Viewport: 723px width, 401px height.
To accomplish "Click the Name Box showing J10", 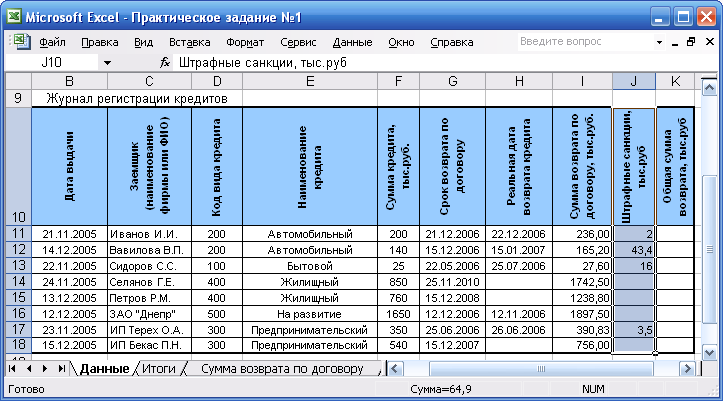I will [x=52, y=62].
